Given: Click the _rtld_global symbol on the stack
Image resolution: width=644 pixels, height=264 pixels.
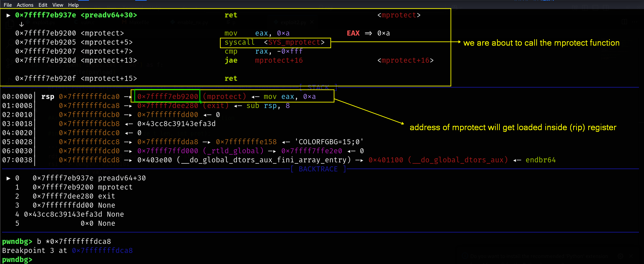Looking at the screenshot, I should pos(234,151).
